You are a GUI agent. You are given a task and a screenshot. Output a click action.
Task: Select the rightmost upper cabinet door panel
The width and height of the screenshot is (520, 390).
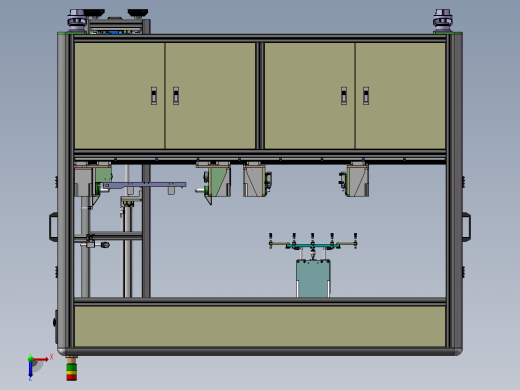[400, 96]
